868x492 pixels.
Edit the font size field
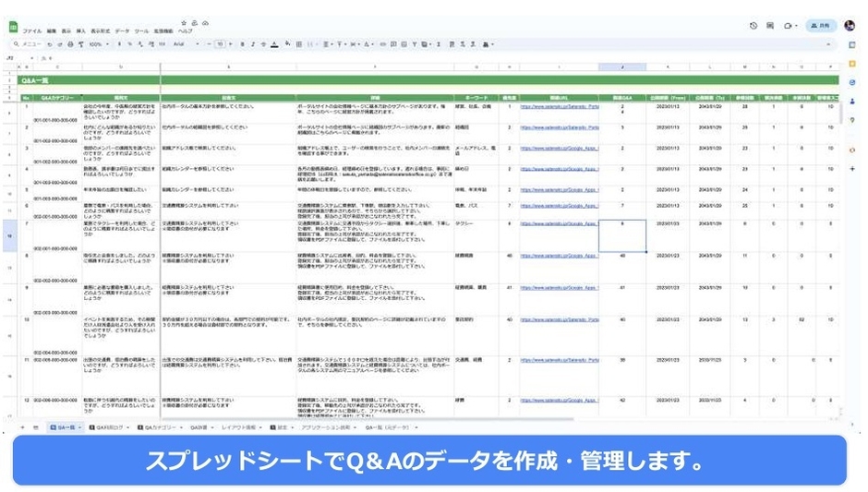[x=220, y=44]
